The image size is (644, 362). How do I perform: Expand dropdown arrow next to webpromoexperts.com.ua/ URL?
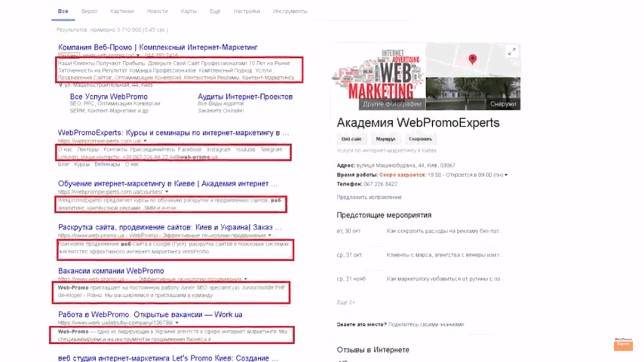[x=145, y=141]
